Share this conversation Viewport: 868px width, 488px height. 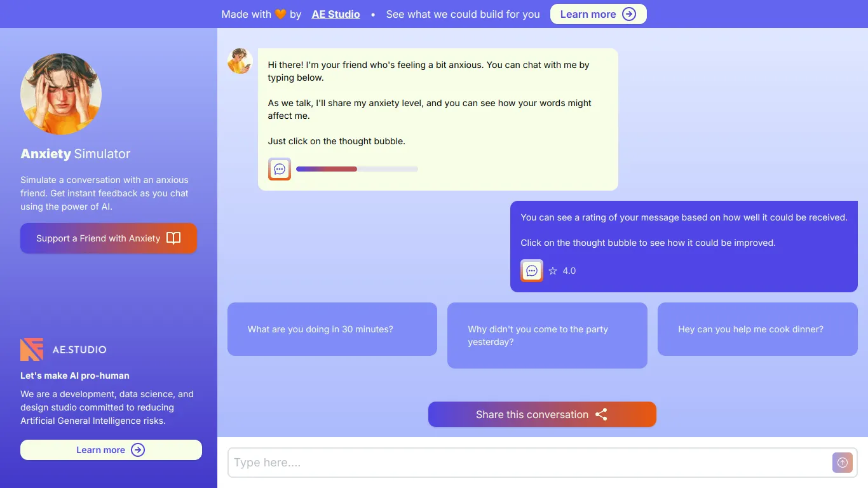click(542, 414)
